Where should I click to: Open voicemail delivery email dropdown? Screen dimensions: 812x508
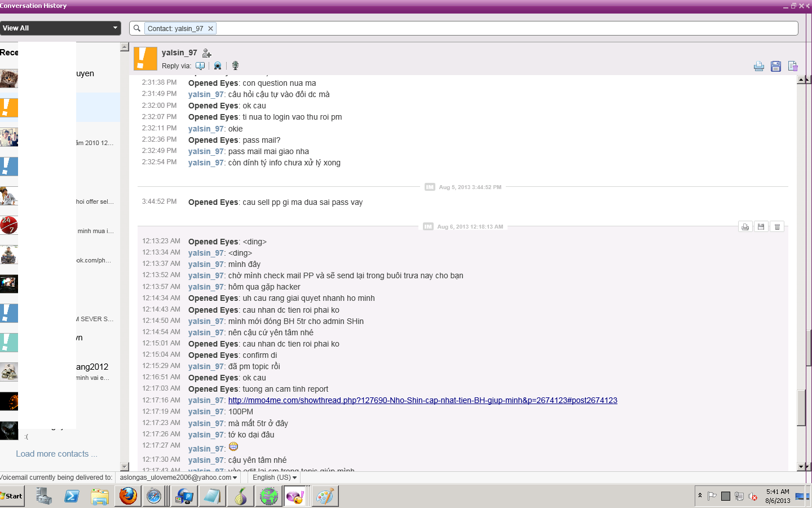(x=179, y=478)
